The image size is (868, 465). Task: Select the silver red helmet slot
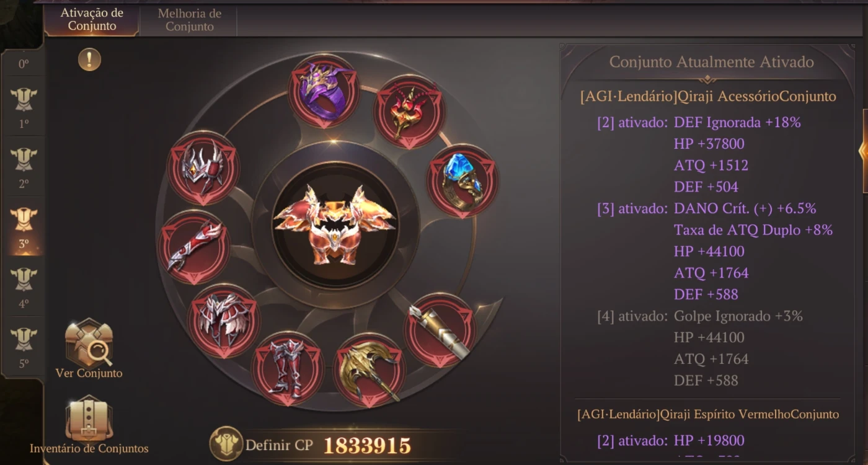point(203,169)
